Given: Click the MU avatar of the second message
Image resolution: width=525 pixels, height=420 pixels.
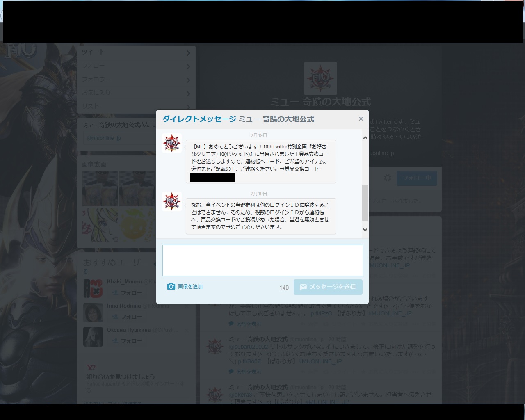Looking at the screenshot, I should pyautogui.click(x=172, y=201).
